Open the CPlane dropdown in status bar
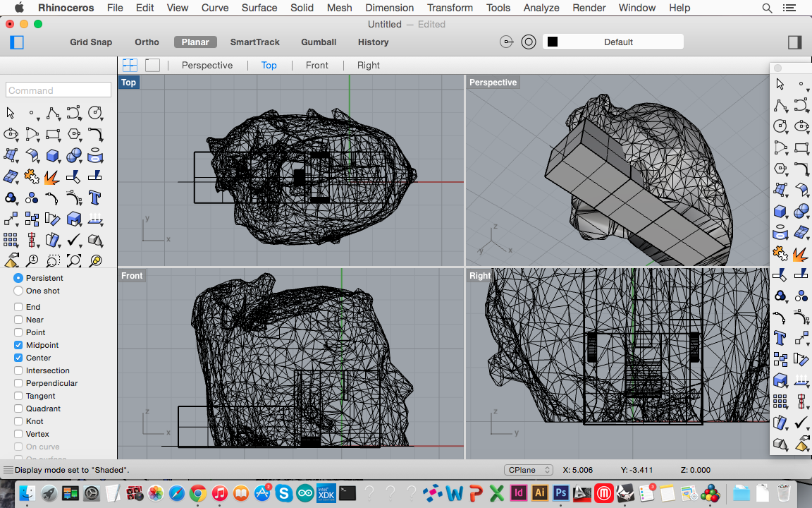The width and height of the screenshot is (812, 508). pyautogui.click(x=529, y=470)
